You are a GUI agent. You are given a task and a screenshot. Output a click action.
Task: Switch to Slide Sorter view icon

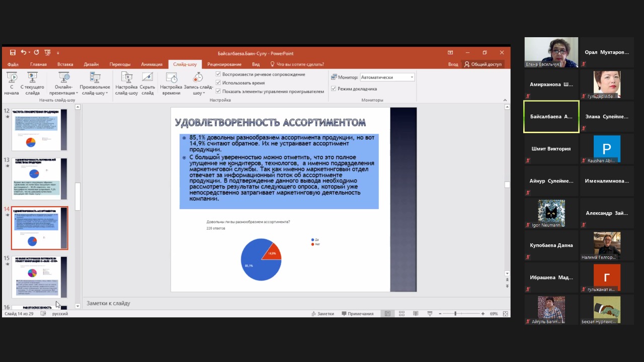[401, 314]
